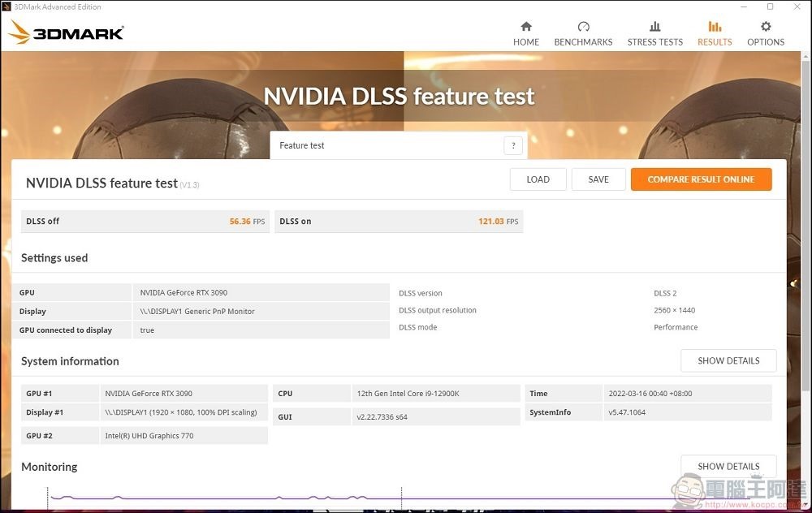Maximize the 3DMark window
812x513 pixels.
[x=770, y=6]
